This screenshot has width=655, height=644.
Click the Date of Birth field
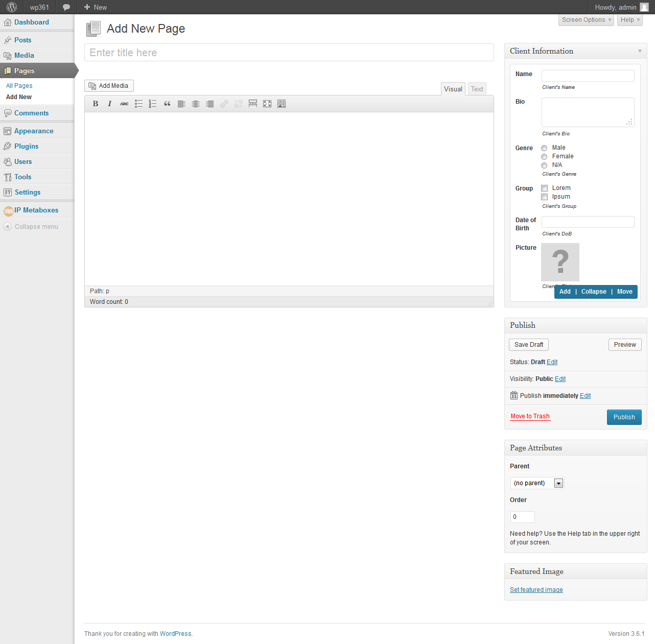coord(588,222)
